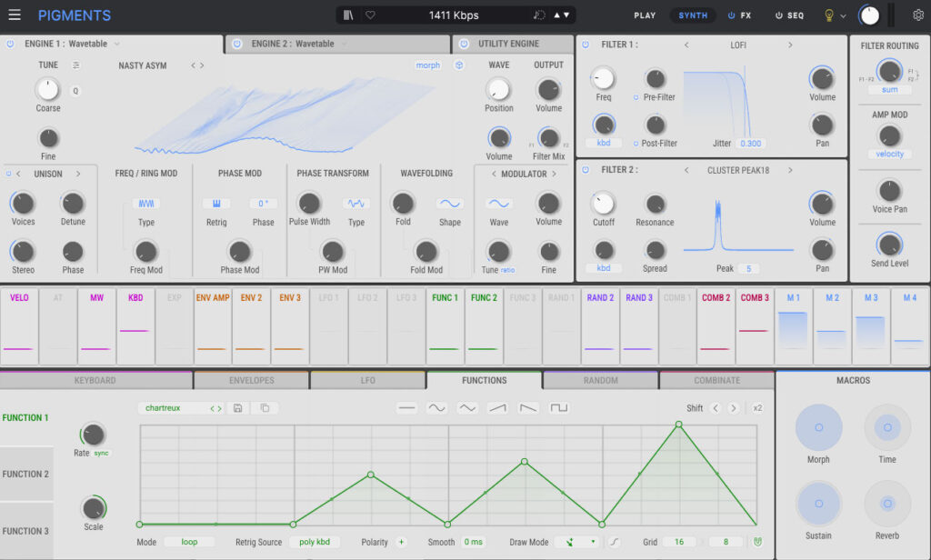Screen dimensions: 931x560
Task: Toggle Engine 1 power button
Action: 10,44
